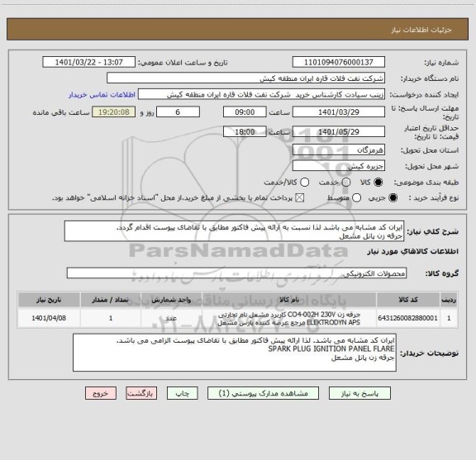Click the deadline time field 09:00

(245, 112)
